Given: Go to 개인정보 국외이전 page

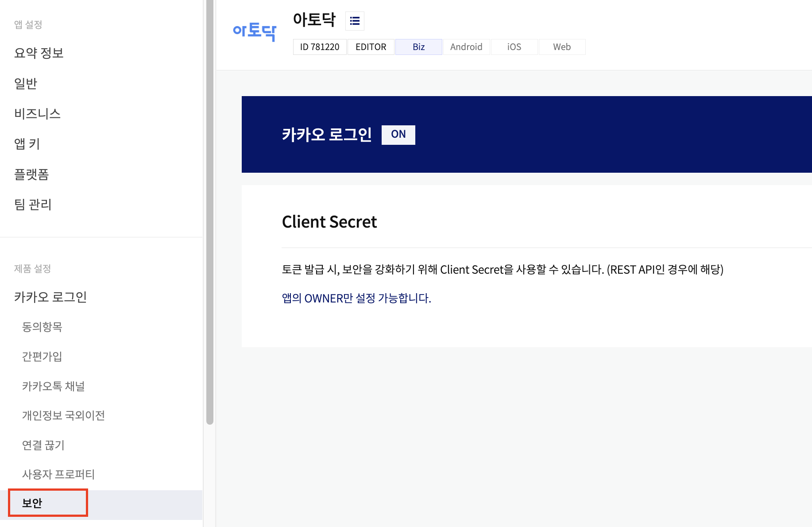Looking at the screenshot, I should click(x=63, y=415).
